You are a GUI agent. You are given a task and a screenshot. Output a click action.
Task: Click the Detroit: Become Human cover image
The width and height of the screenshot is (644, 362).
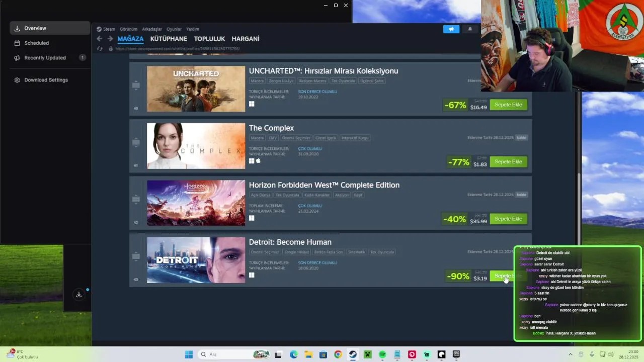(196, 260)
